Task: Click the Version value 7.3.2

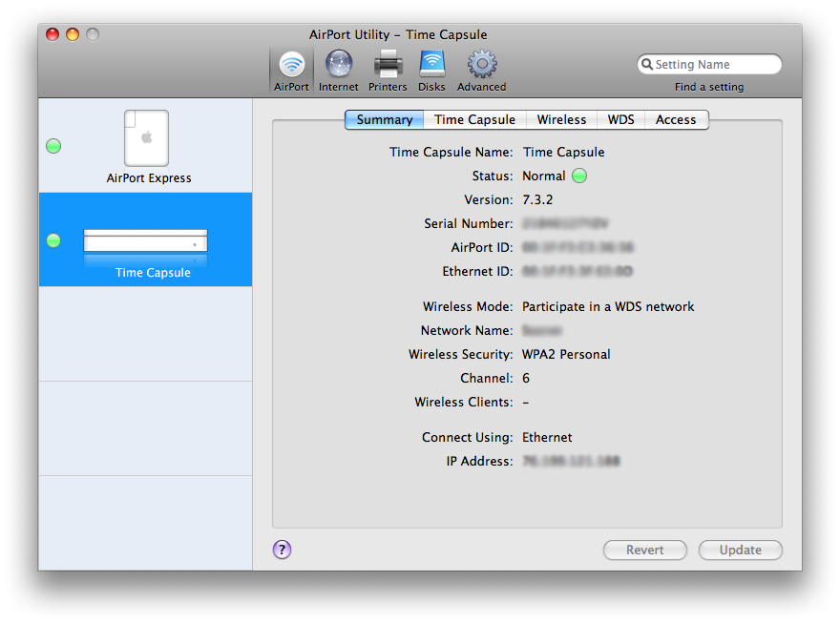Action: pos(537,199)
